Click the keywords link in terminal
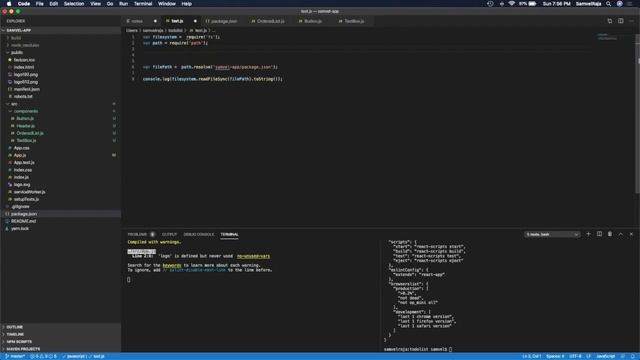 click(172, 265)
